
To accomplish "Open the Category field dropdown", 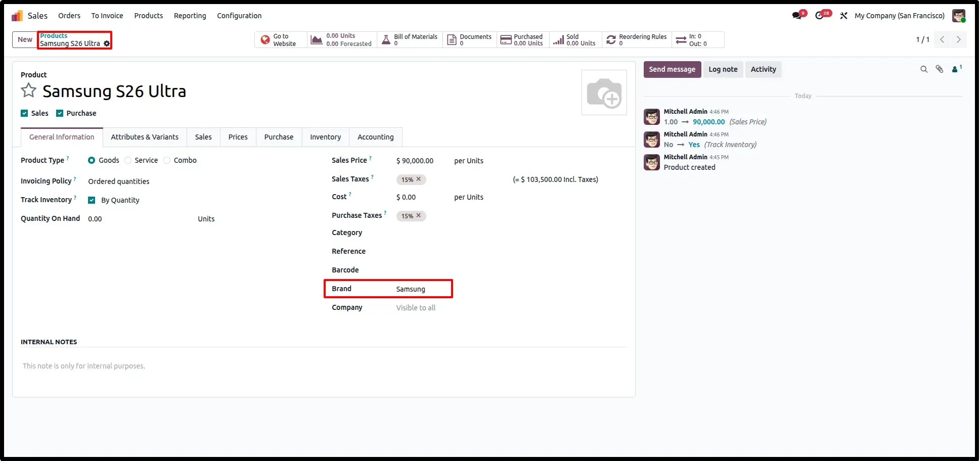I will (x=511, y=233).
